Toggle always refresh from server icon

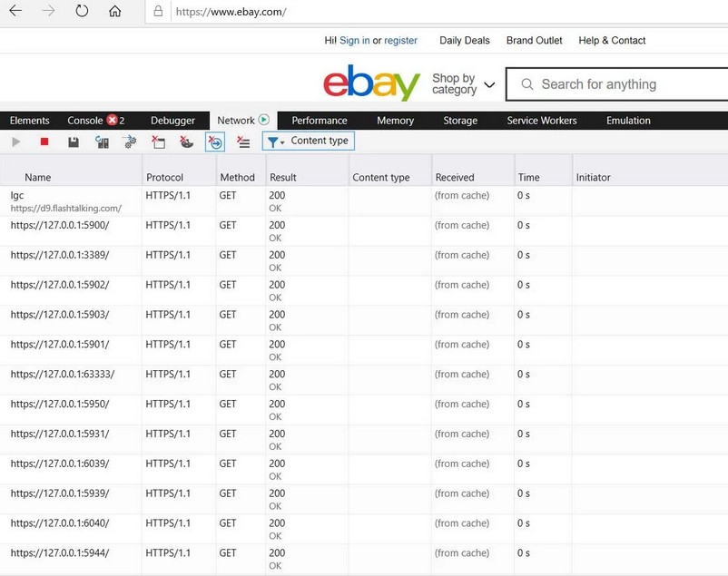103,142
